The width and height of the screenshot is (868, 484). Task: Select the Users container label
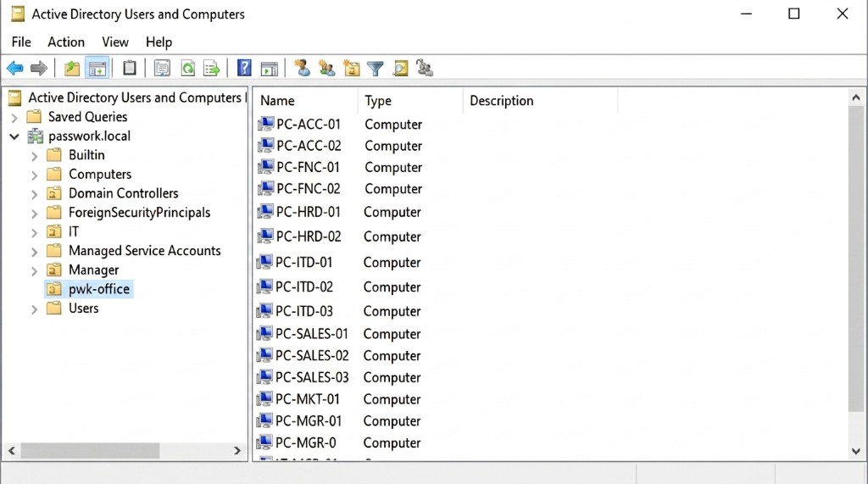84,309
